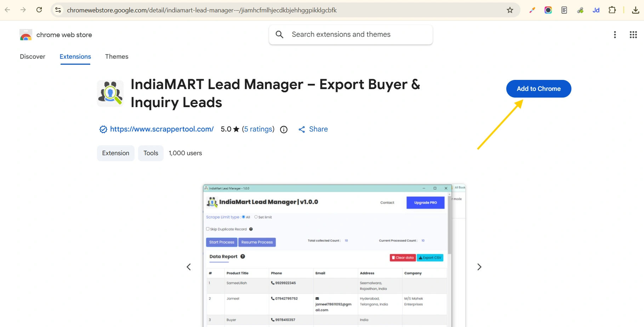Switch to the Discover tab
This screenshot has height=327, width=644.
tap(33, 57)
